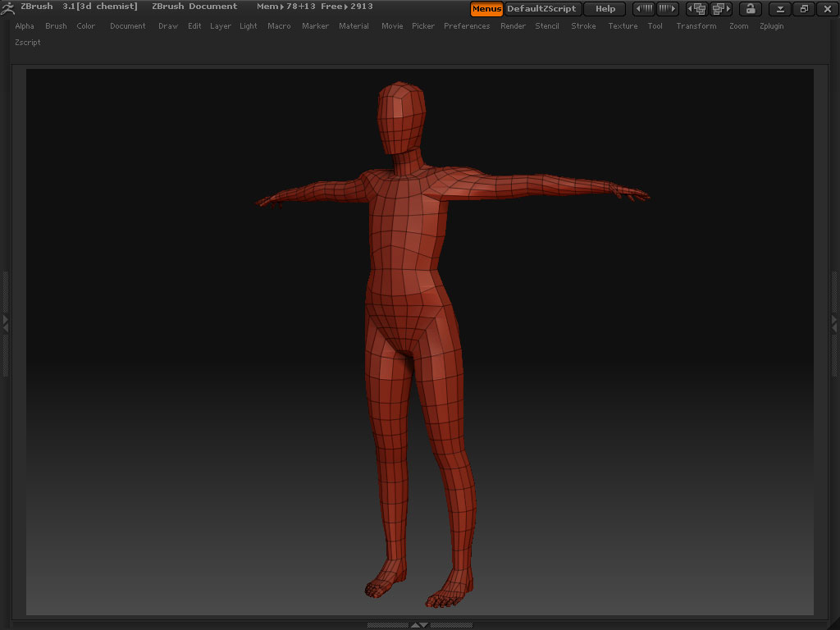
Task: Click the DefaultZScript button
Action: coord(542,8)
